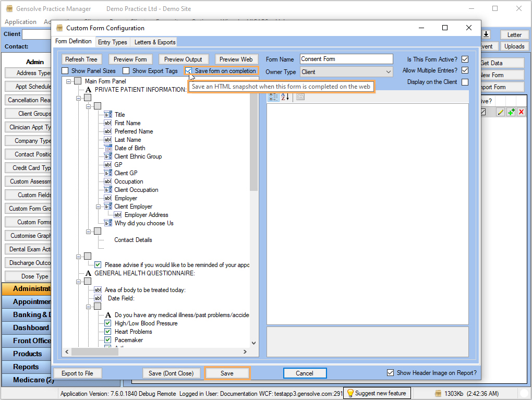Switch property grid to categorized view

pyautogui.click(x=273, y=96)
